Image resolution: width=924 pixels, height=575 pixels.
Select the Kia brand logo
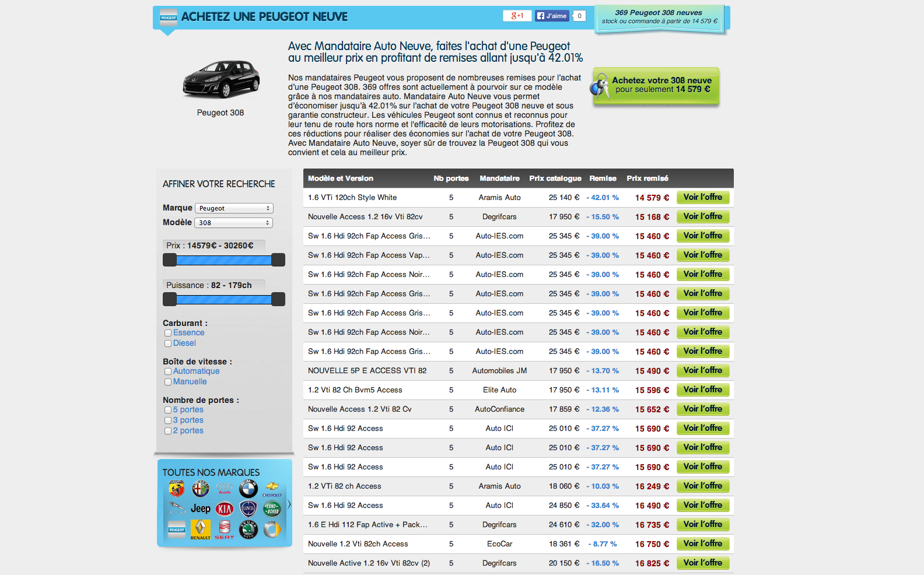[x=225, y=509]
